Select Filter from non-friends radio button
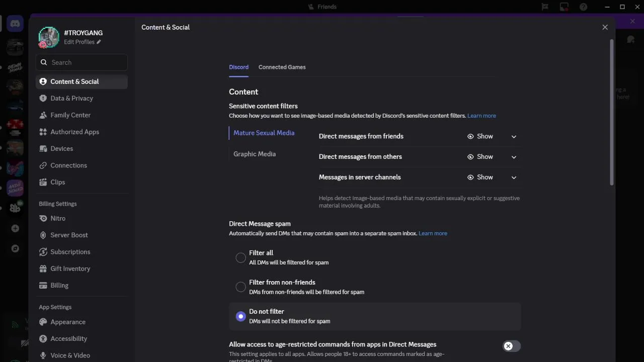The image size is (644, 362). click(241, 287)
